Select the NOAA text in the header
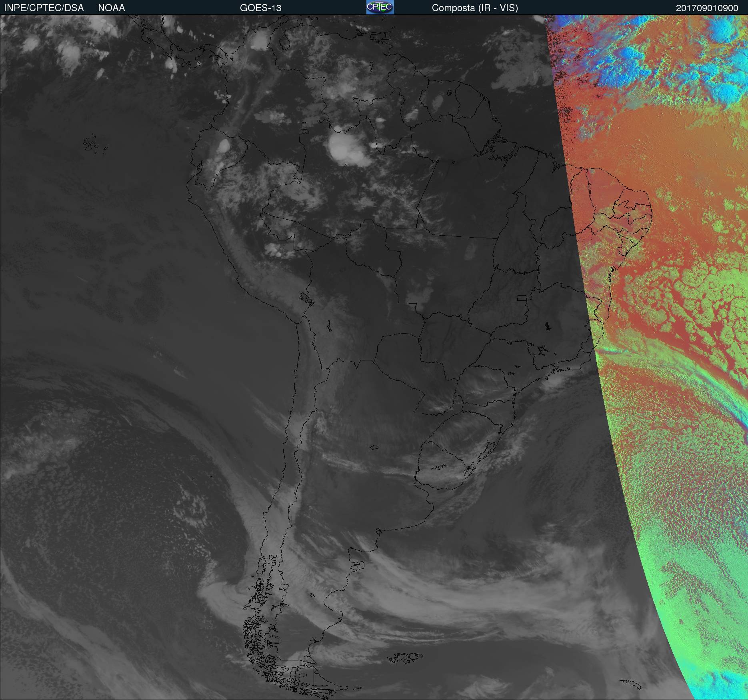 tap(112, 8)
